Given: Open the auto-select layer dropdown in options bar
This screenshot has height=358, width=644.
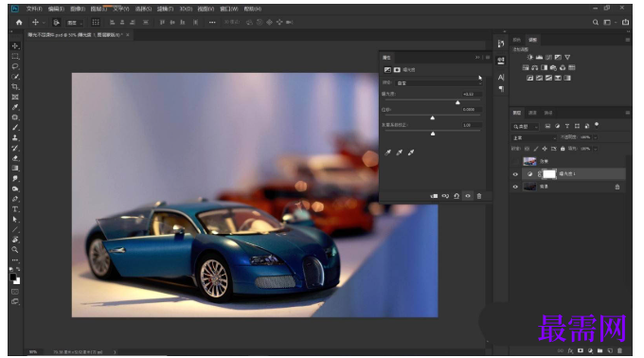Looking at the screenshot, I should 75,23.
